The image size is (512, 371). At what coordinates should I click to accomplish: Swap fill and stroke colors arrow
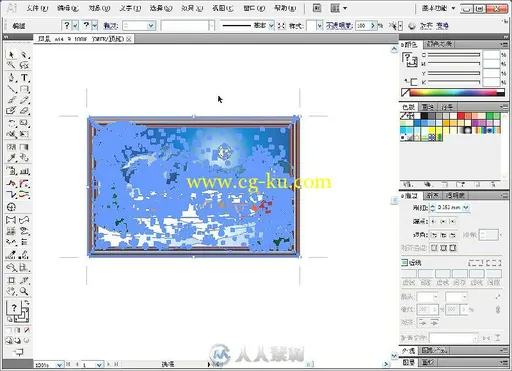tap(26, 303)
